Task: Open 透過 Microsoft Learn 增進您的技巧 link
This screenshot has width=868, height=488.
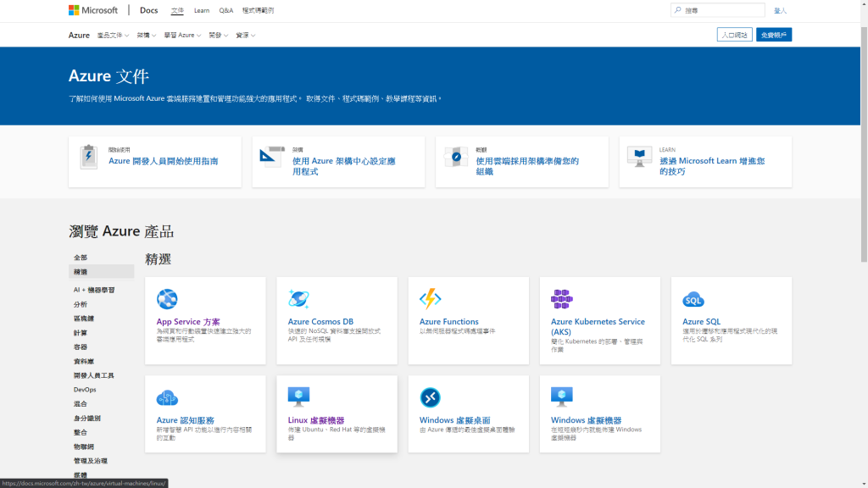Action: tap(712, 166)
